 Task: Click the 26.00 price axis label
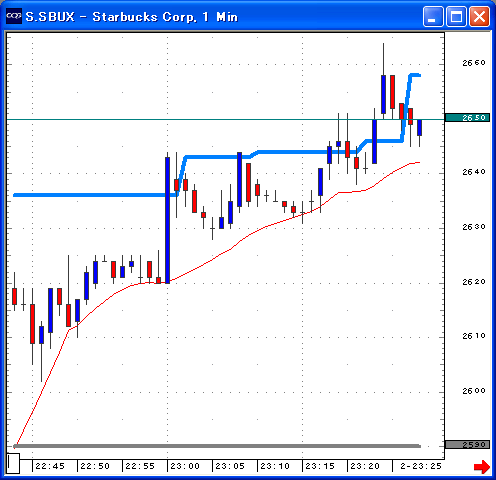click(474, 391)
